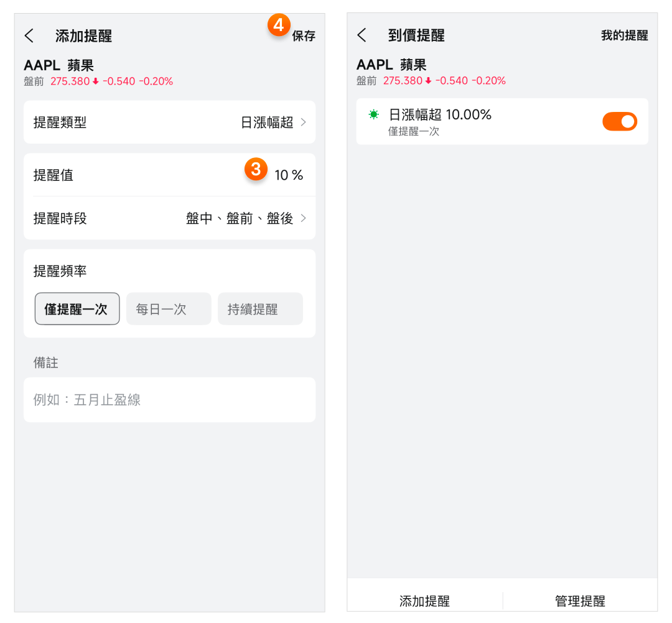Image resolution: width=672 pixels, height=623 pixels.
Task: Open 添加提醒 at the bottom bar
Action: click(424, 601)
